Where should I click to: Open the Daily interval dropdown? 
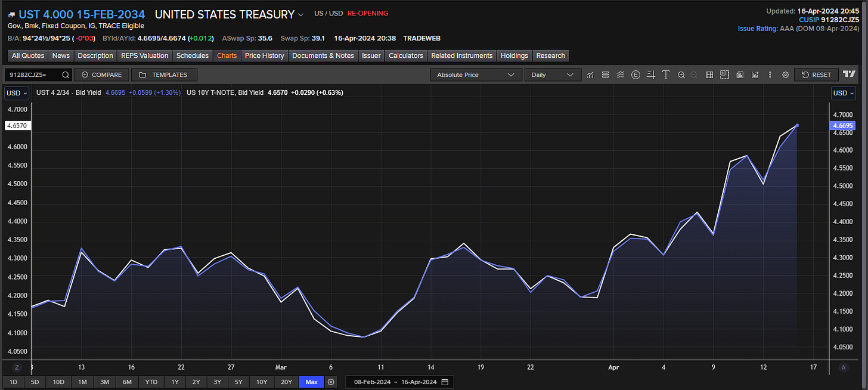[552, 75]
